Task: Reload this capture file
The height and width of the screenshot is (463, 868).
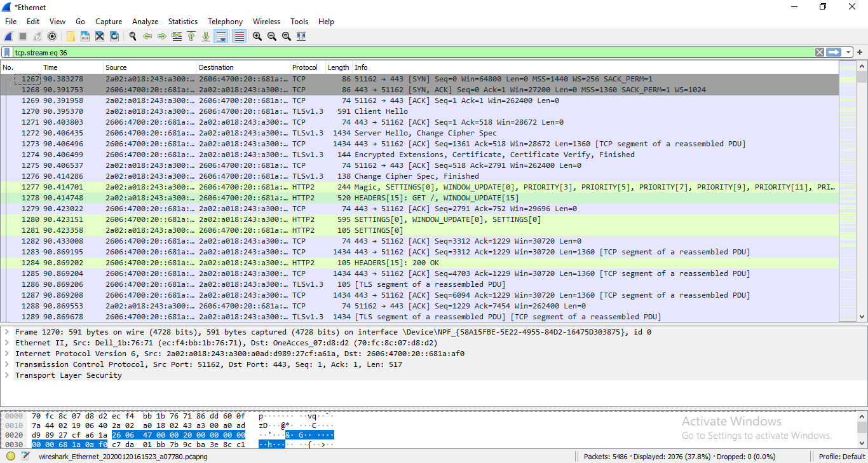Action: [114, 36]
